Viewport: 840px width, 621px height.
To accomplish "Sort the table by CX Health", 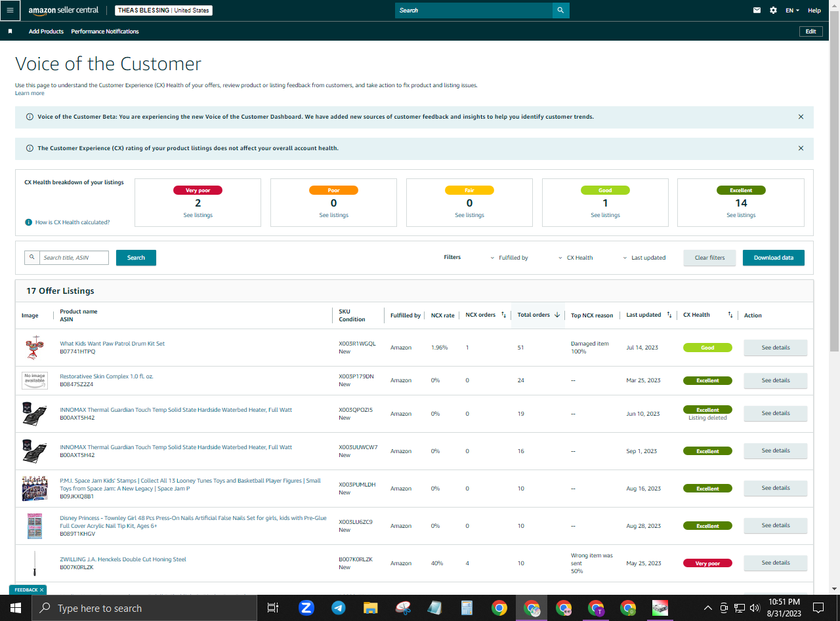I will [730, 315].
